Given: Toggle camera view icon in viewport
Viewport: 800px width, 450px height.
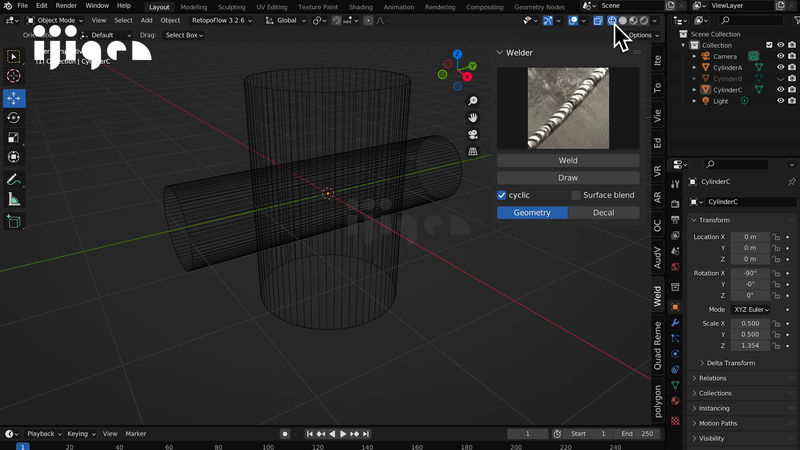Looking at the screenshot, I should click(473, 134).
